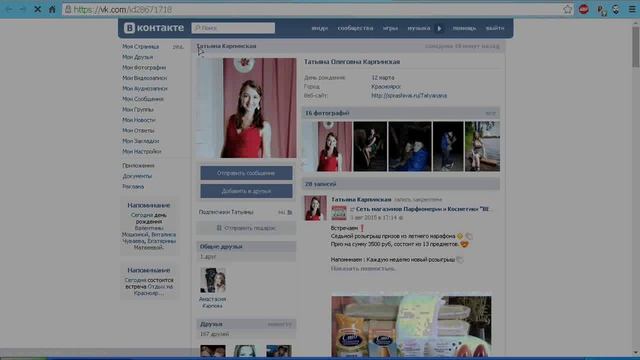Open first photo thumbnail in red dress

[x=327, y=146]
